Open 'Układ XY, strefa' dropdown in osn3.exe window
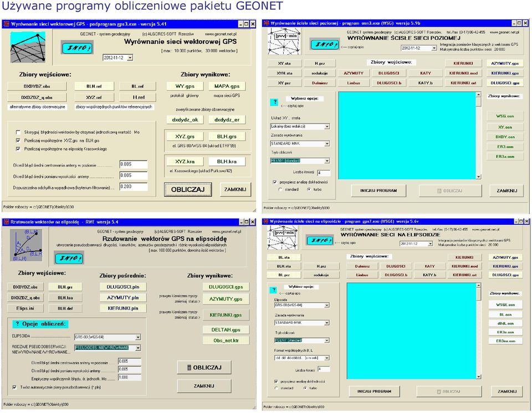 (x=327, y=126)
